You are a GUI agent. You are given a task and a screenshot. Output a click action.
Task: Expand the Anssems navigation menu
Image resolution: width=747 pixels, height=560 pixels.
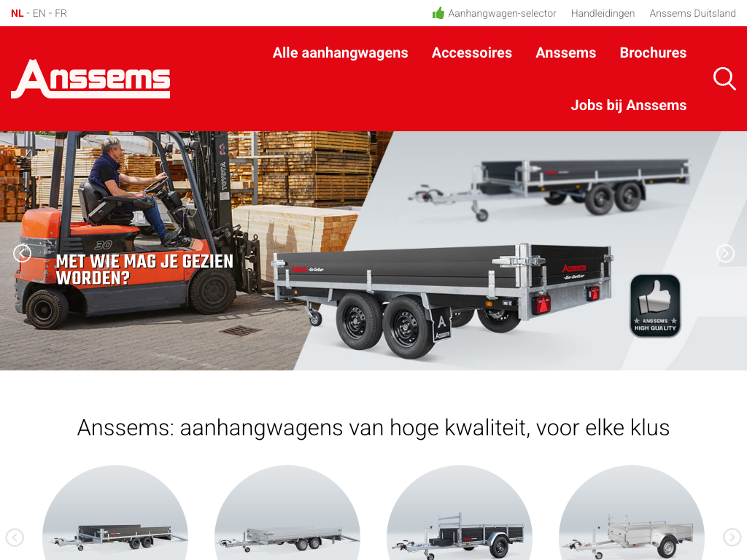(x=565, y=52)
